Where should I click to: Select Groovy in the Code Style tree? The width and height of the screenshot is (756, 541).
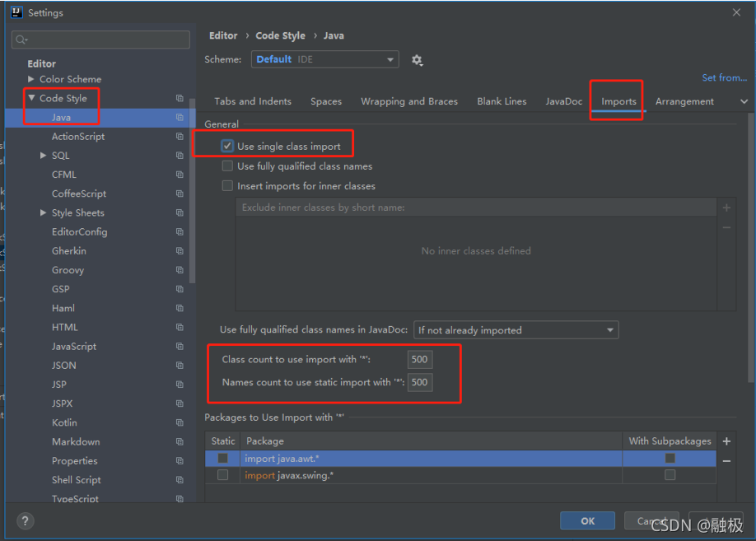(x=68, y=270)
